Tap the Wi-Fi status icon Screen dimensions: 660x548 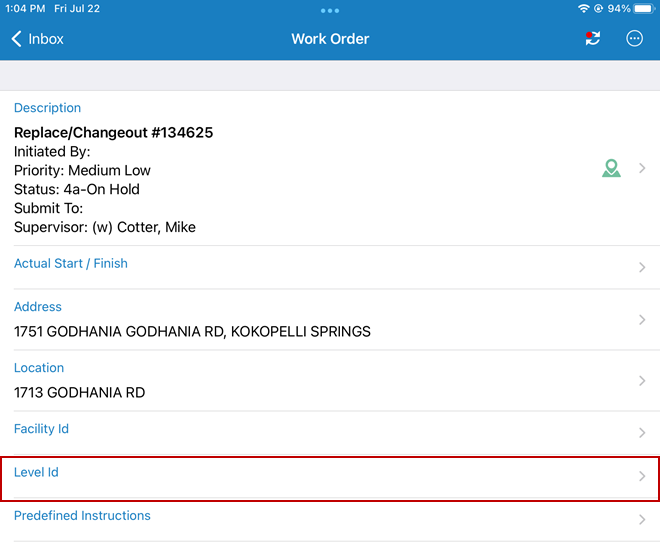pos(583,8)
